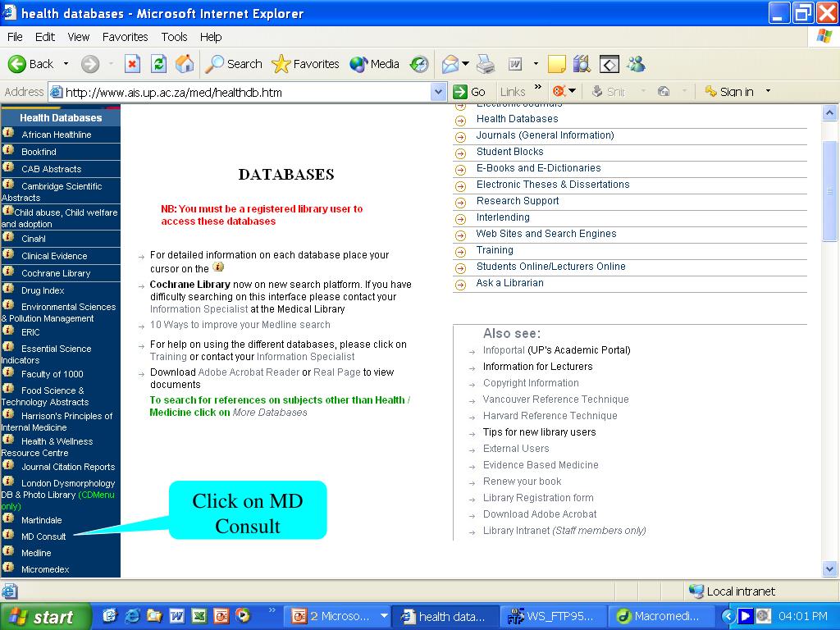Open the File menu
Viewport: 840px width, 630px height.
point(15,37)
